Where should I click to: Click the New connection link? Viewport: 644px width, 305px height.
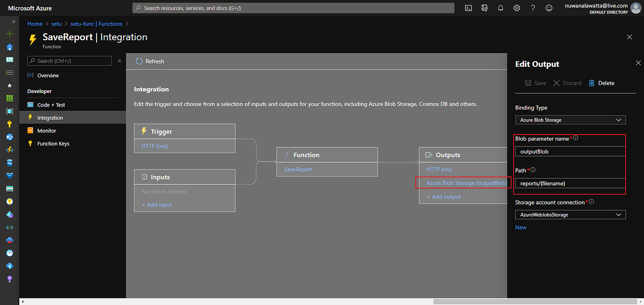pyautogui.click(x=521, y=227)
